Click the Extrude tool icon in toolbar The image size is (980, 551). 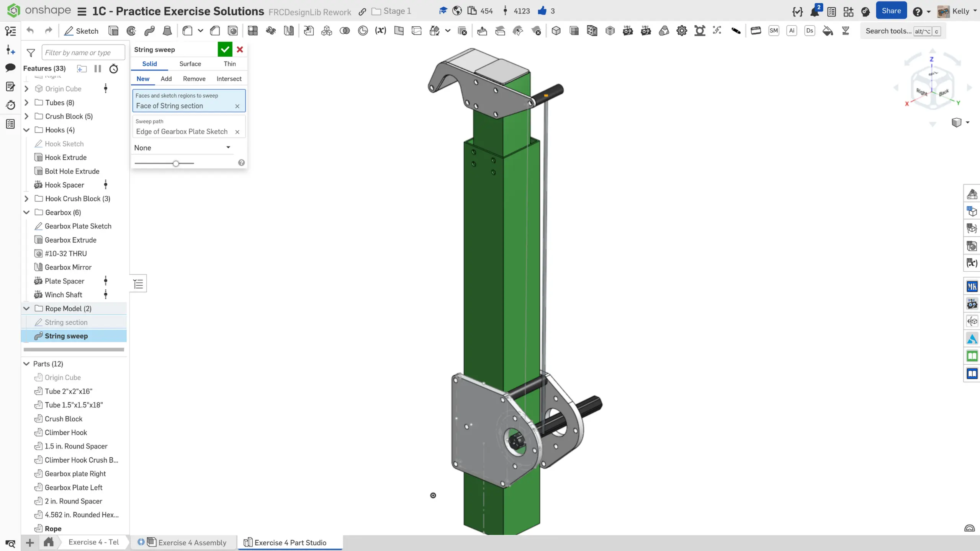[113, 31]
